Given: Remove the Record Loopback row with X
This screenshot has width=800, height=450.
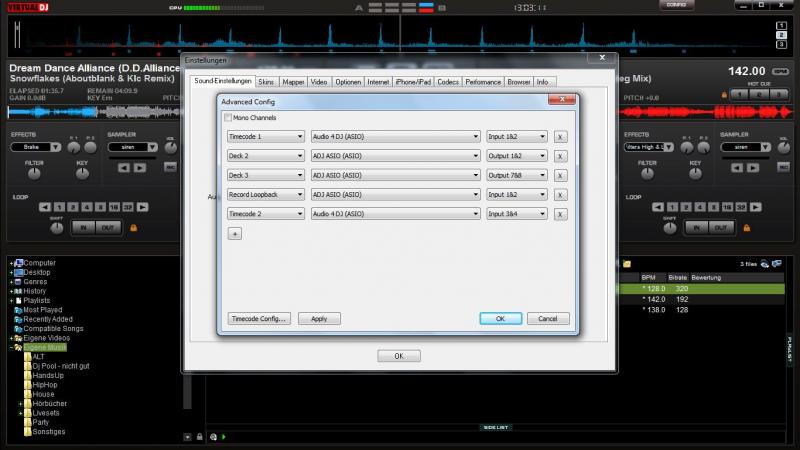Looking at the screenshot, I should tap(560, 195).
